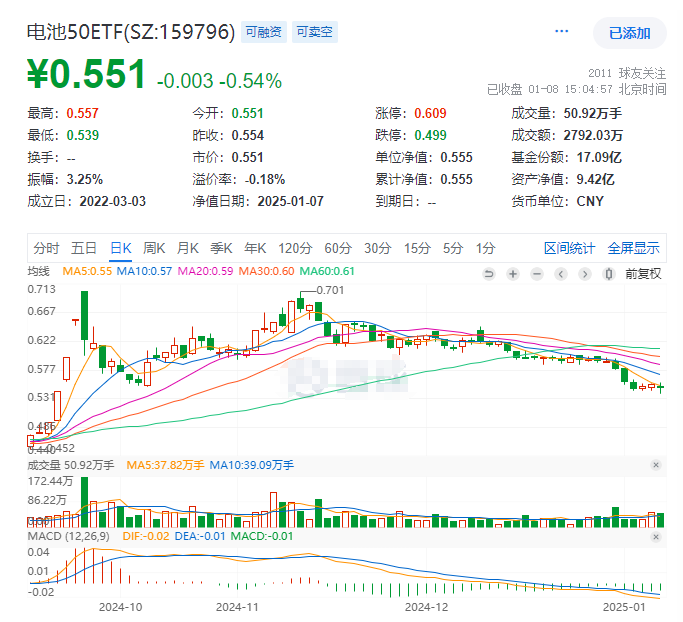This screenshot has height=622, width=683.
Task: Click the 可融资 tag
Action: coord(264,32)
